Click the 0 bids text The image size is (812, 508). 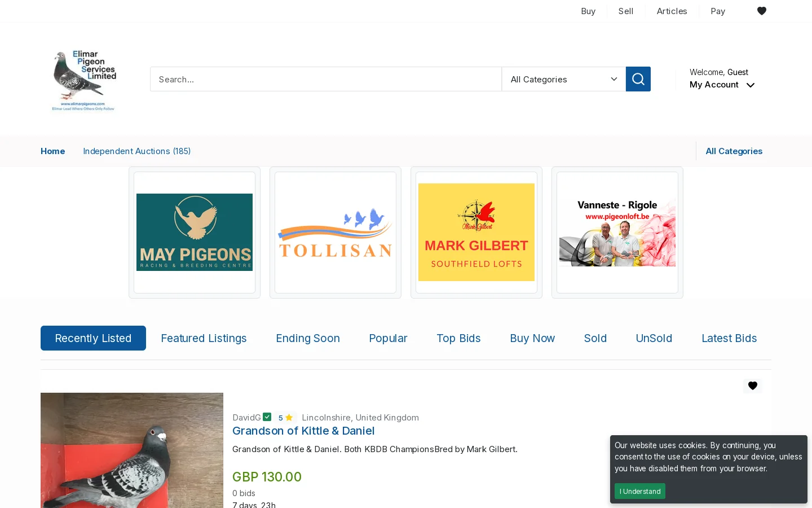point(244,493)
